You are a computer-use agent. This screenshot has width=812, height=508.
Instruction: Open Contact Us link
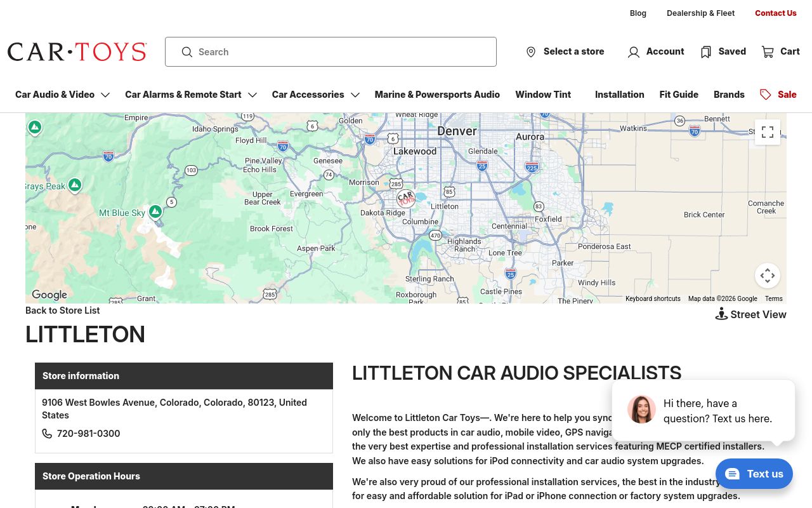(x=775, y=13)
